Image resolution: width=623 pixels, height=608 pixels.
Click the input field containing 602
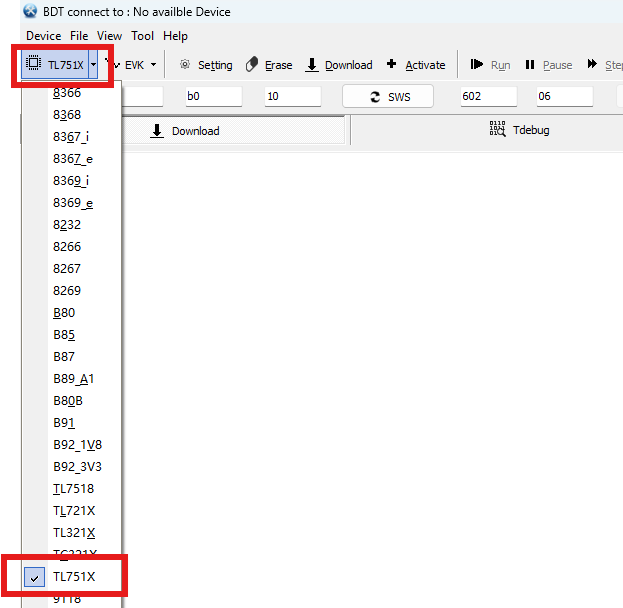489,96
